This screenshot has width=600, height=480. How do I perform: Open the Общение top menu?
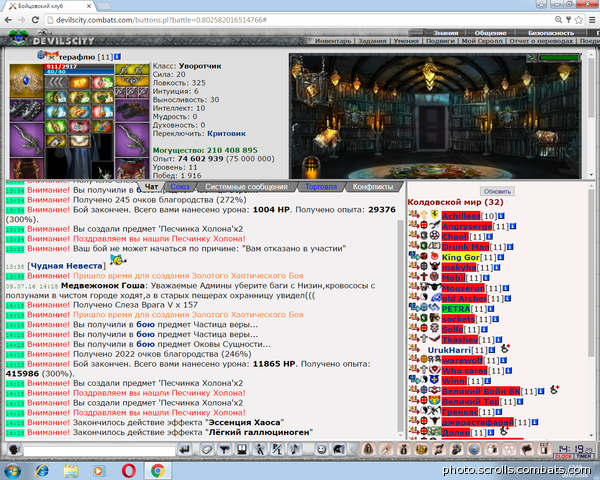pyautogui.click(x=490, y=33)
